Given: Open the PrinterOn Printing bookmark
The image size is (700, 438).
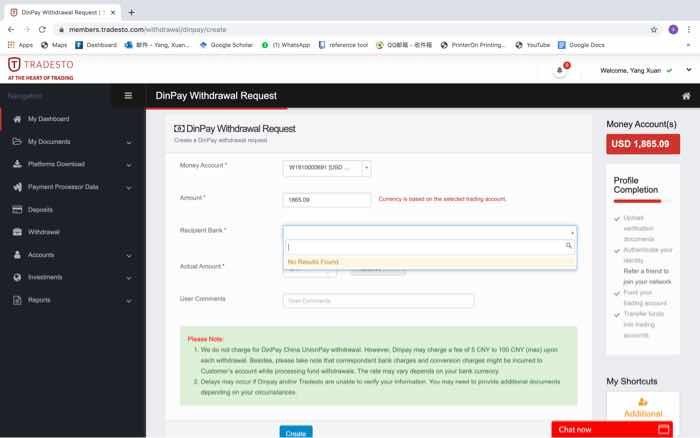Looking at the screenshot, I should pos(472,45).
